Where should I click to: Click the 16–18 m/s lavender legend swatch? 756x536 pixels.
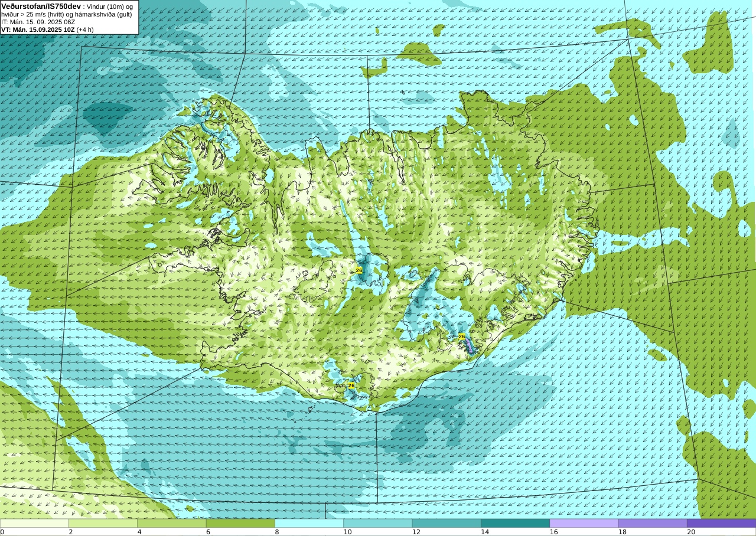[x=584, y=523]
